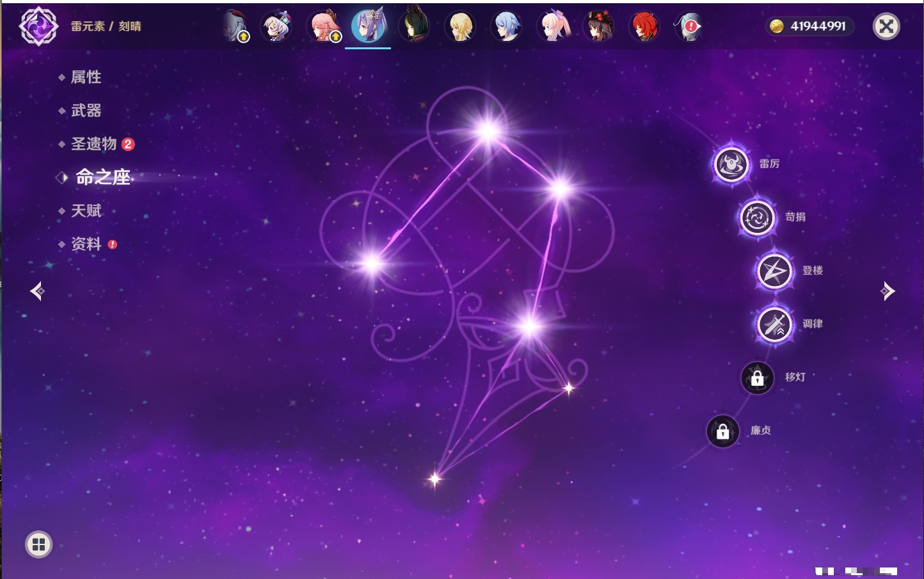Open the 资料 profile menu
The height and width of the screenshot is (579, 924).
pyautogui.click(x=87, y=244)
